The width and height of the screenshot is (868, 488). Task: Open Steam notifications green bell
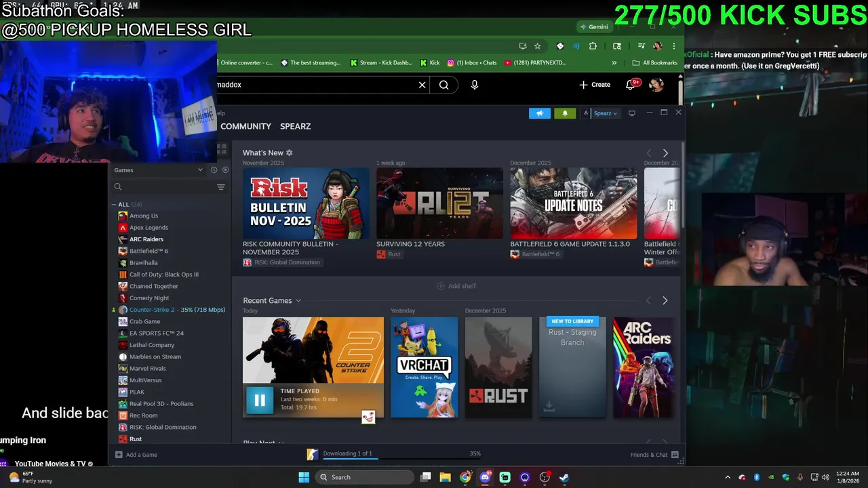(x=565, y=113)
